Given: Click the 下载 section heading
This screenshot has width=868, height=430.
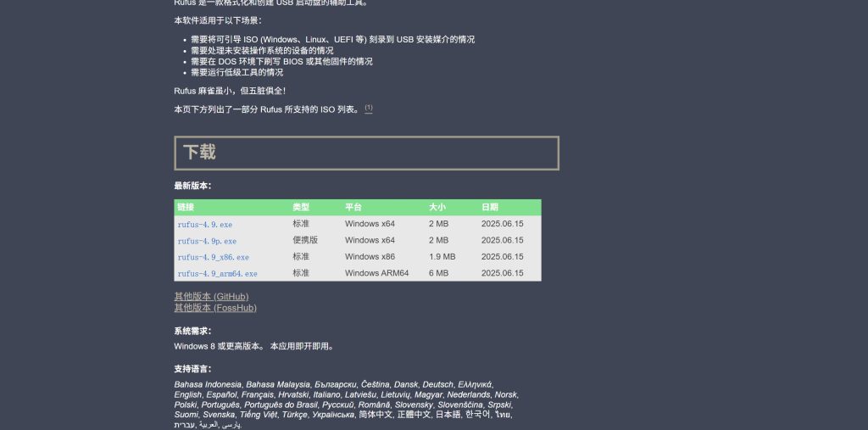Looking at the screenshot, I should pos(200,153).
